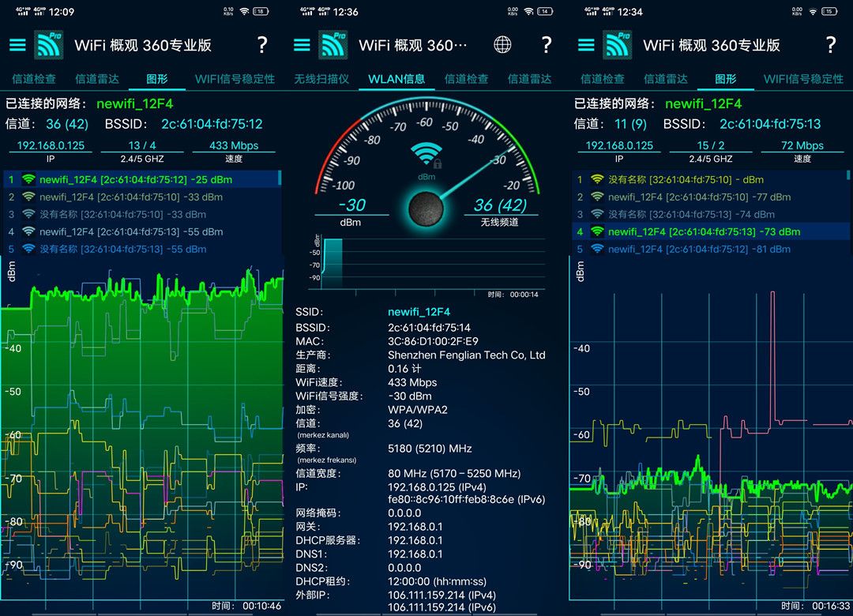Select network row newifi_12F4 -25 dBm

coord(142,179)
